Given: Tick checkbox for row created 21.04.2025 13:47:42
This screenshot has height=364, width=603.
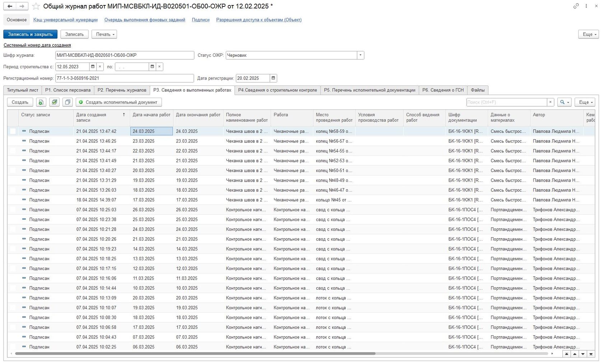Looking at the screenshot, I should click(x=13, y=131).
